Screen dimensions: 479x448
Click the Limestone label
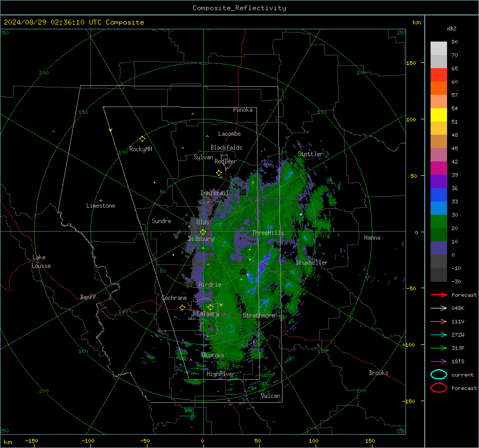[x=101, y=206]
